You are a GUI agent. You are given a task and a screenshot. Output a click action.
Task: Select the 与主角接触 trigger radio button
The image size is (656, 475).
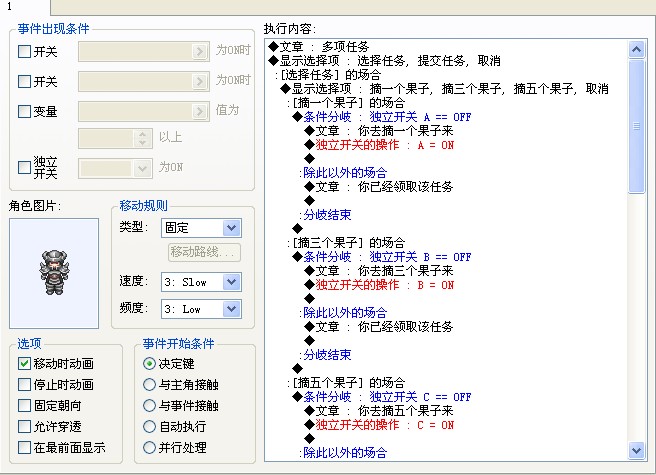(149, 385)
